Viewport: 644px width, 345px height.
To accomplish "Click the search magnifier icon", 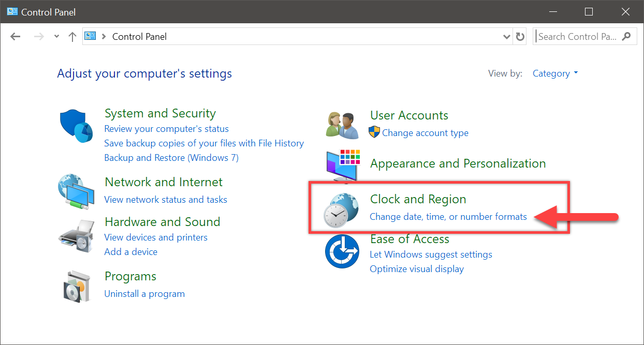I will [x=626, y=36].
